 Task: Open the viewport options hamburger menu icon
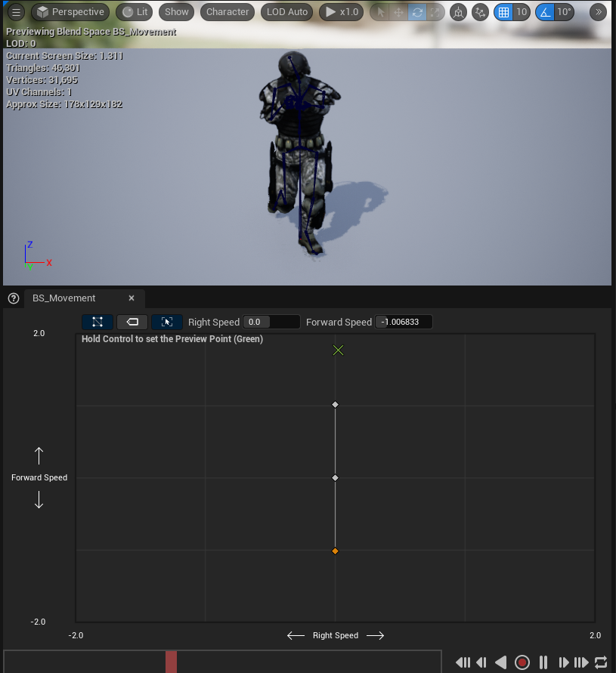pyautogui.click(x=15, y=11)
